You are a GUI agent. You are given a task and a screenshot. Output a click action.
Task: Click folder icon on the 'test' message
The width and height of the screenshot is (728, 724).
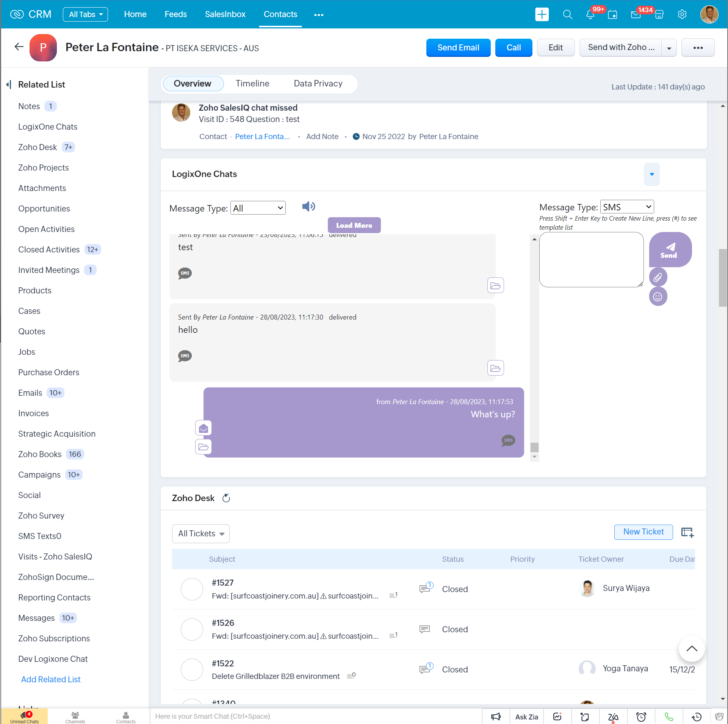495,285
